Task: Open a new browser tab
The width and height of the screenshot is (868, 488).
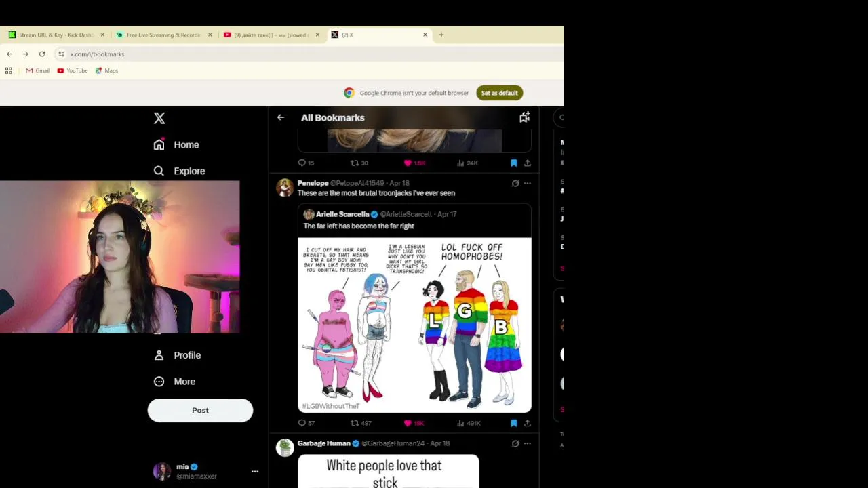Action: [441, 35]
